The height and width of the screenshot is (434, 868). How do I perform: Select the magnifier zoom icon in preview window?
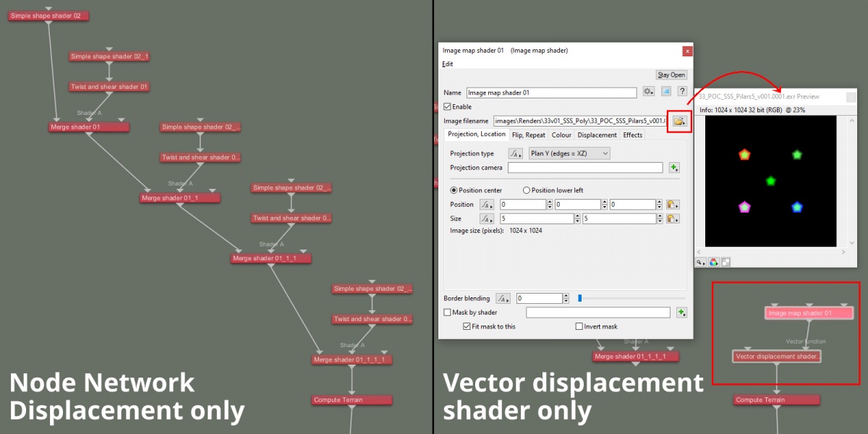point(700,262)
